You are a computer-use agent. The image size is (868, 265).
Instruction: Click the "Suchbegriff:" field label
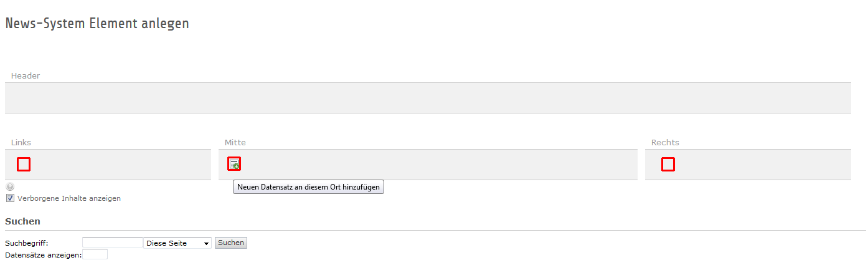[26, 243]
